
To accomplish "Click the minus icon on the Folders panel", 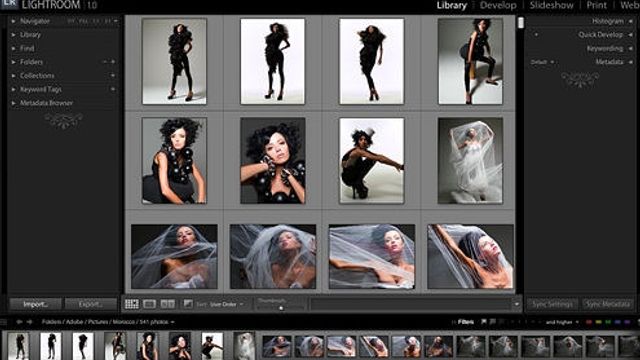I will pos(105,62).
